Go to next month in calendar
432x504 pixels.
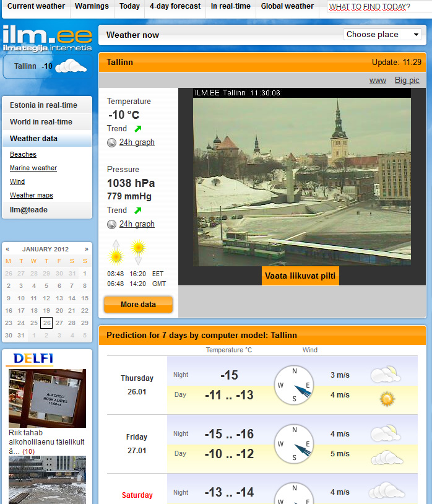click(x=87, y=249)
